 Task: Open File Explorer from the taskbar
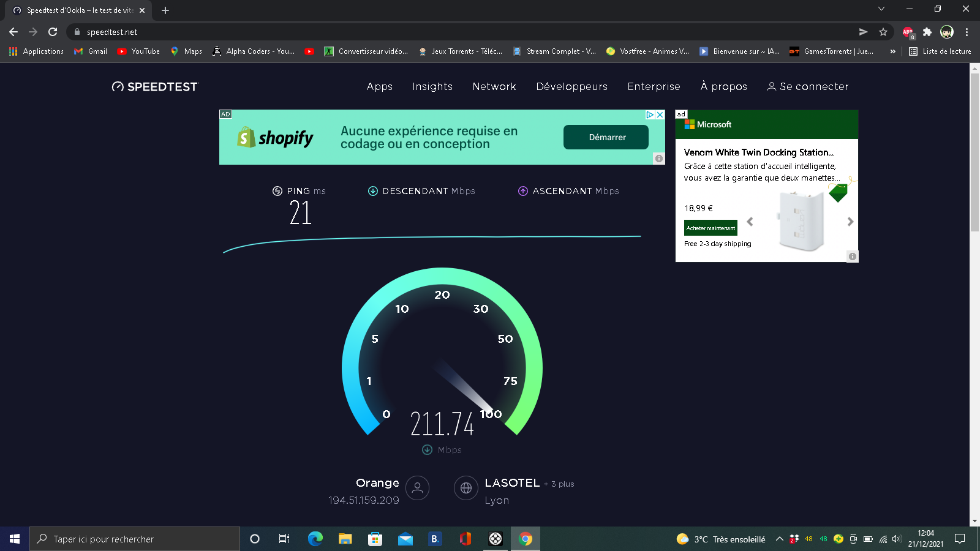(345, 539)
